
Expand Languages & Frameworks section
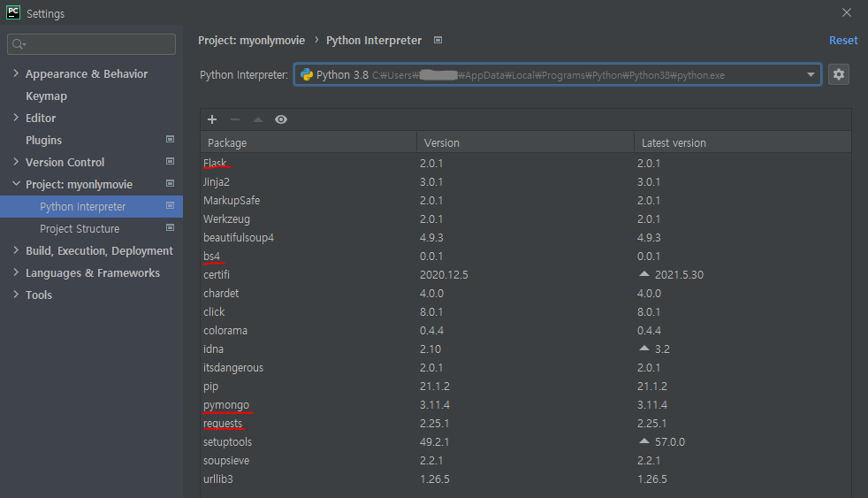click(16, 272)
